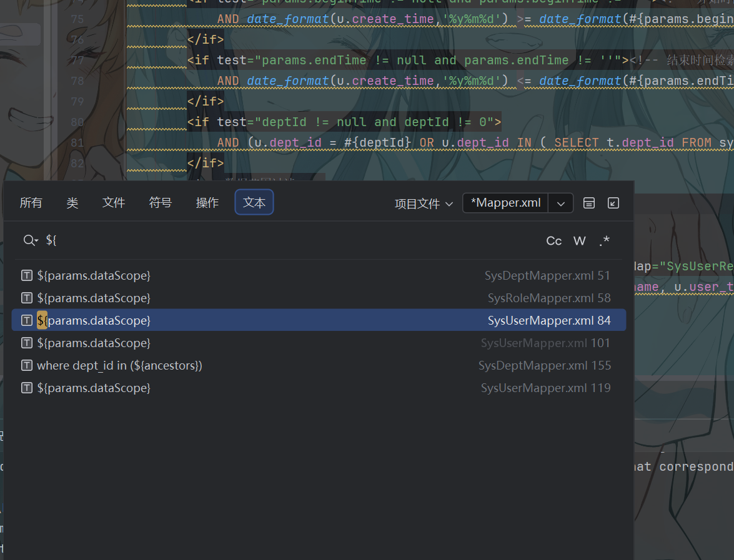Image resolution: width=734 pixels, height=560 pixels.
Task: Focus the search field containing ${
Action: [x=290, y=240]
